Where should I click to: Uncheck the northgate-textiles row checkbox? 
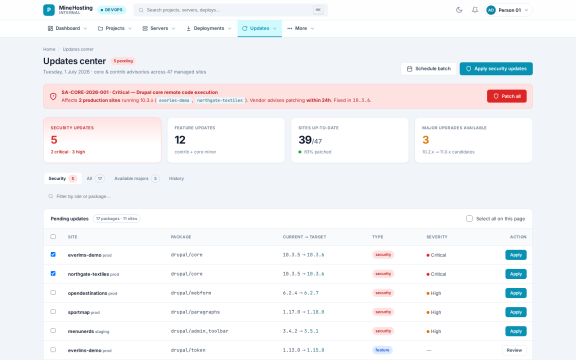click(53, 274)
